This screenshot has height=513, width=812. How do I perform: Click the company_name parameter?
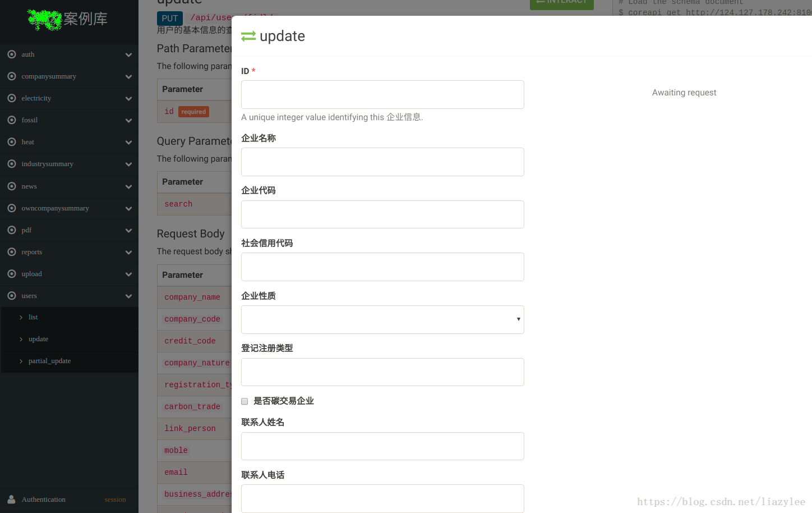click(192, 297)
